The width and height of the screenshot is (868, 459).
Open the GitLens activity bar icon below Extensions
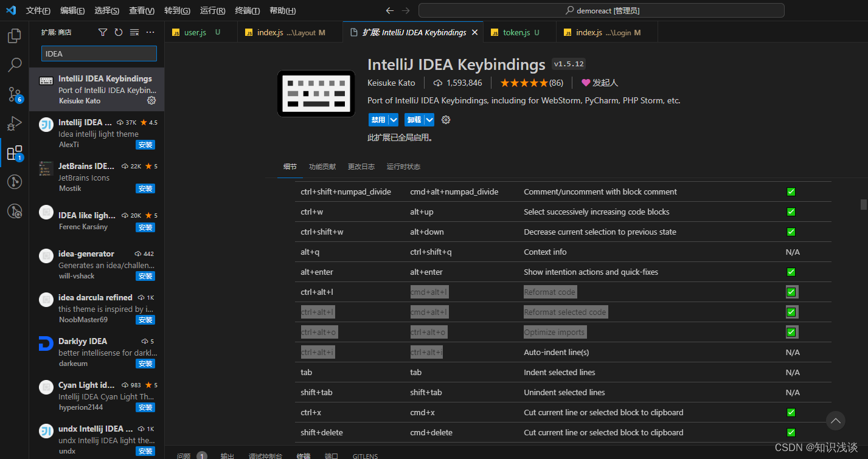click(x=15, y=182)
